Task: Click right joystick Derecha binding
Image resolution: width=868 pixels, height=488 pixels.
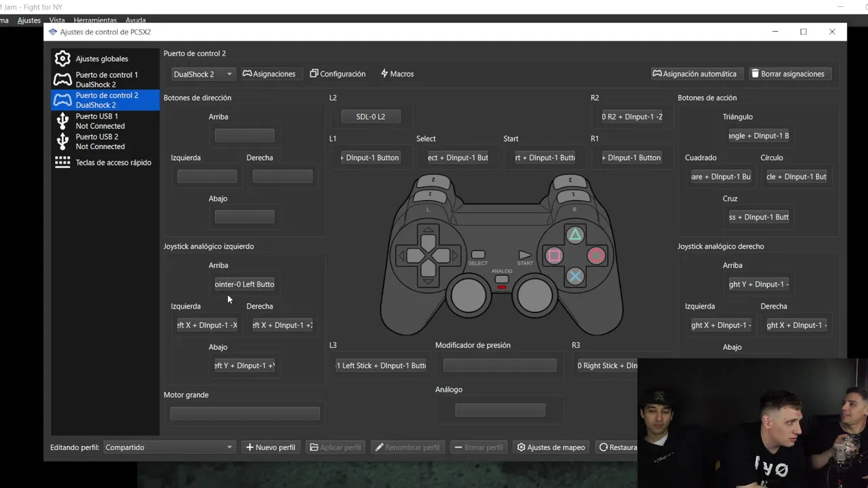Action: (x=797, y=325)
